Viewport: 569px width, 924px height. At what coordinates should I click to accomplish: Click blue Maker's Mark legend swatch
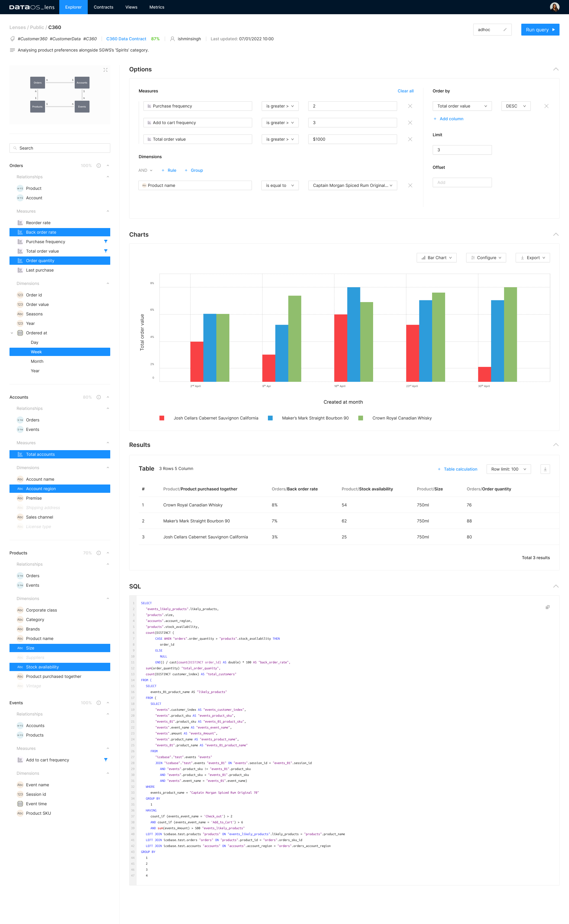tap(270, 418)
